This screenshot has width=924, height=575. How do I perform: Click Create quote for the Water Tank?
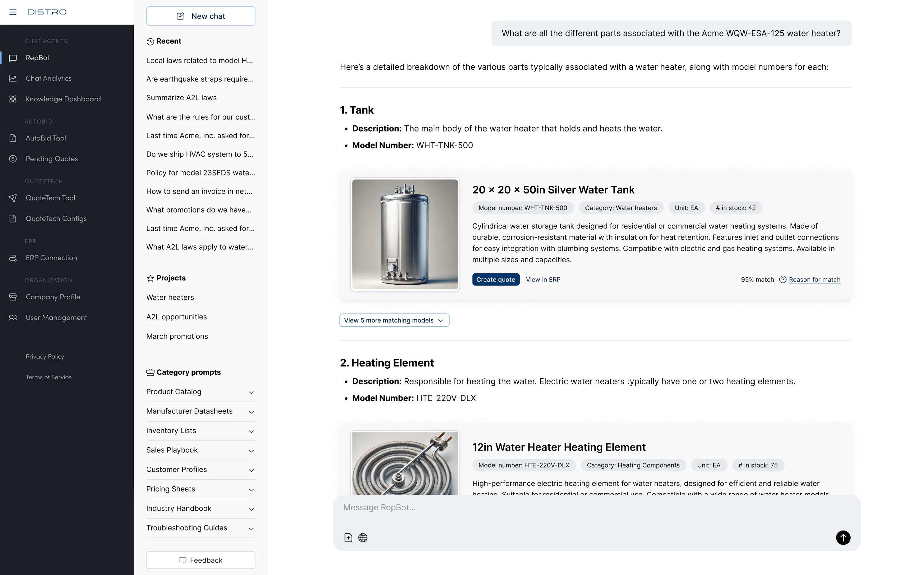click(496, 279)
